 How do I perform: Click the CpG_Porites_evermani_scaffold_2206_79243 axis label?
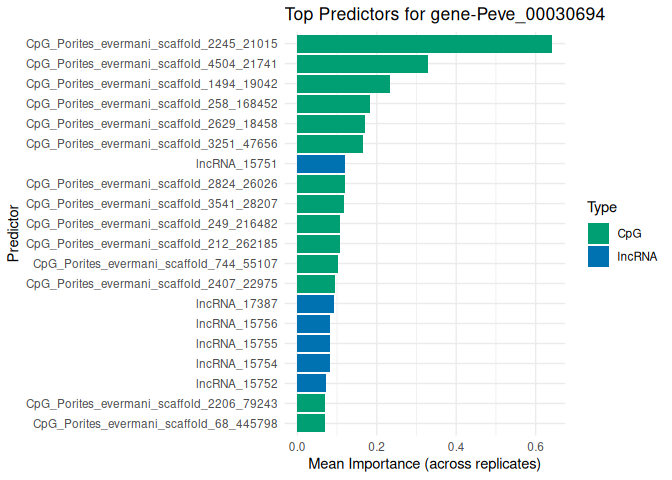[152, 403]
